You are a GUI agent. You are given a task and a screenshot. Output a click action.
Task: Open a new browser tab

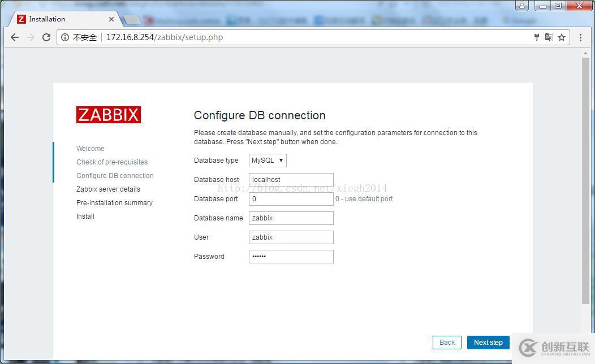[x=131, y=18]
